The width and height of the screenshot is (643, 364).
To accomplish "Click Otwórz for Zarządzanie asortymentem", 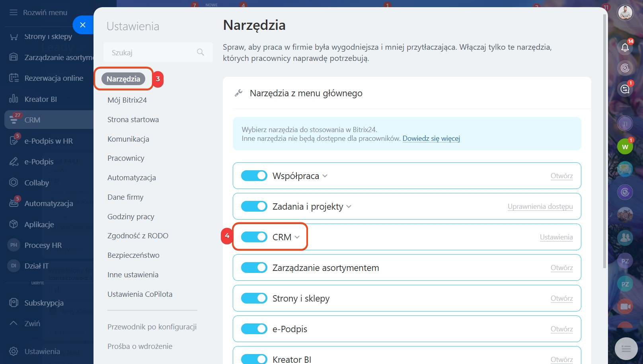I will (561, 268).
